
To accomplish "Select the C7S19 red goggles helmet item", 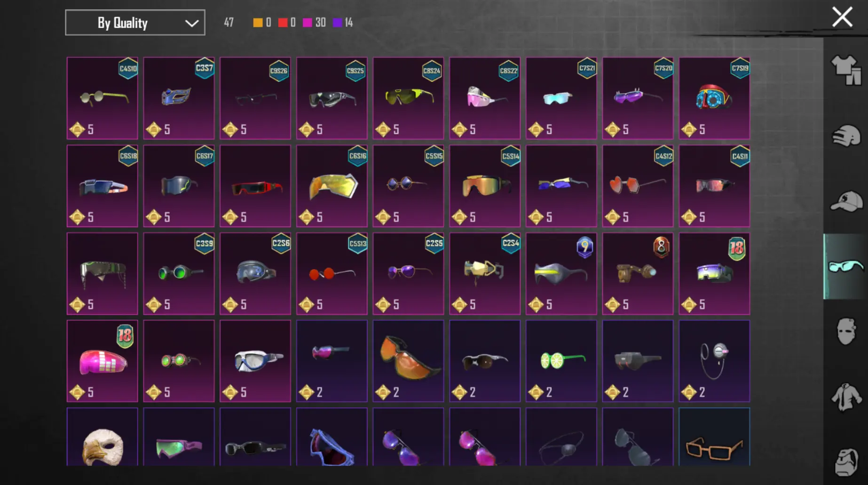I will coord(714,98).
